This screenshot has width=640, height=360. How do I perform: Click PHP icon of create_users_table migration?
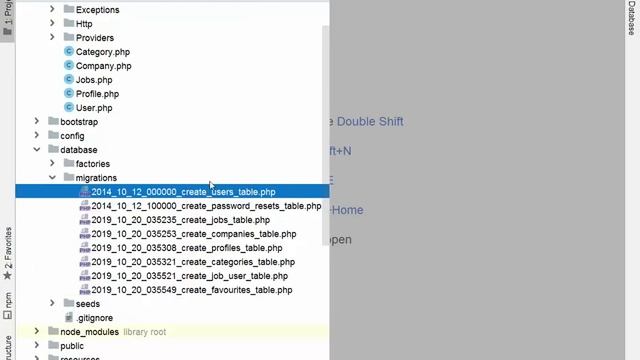(x=84, y=191)
